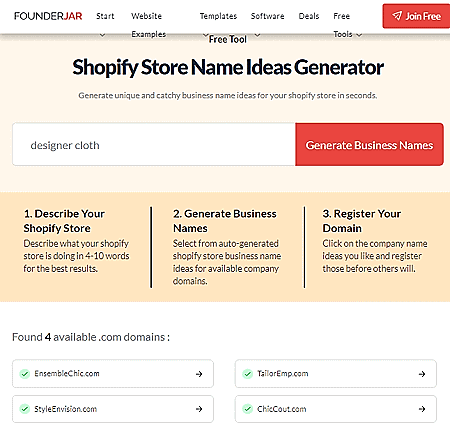450x432 pixels.
Task: Open the Website Examples menu item
Action: click(x=148, y=25)
